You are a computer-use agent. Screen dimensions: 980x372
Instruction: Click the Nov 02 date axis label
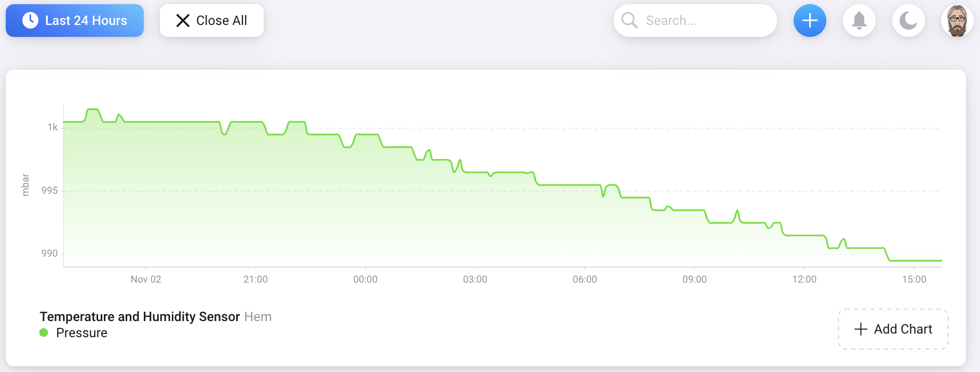pos(146,279)
